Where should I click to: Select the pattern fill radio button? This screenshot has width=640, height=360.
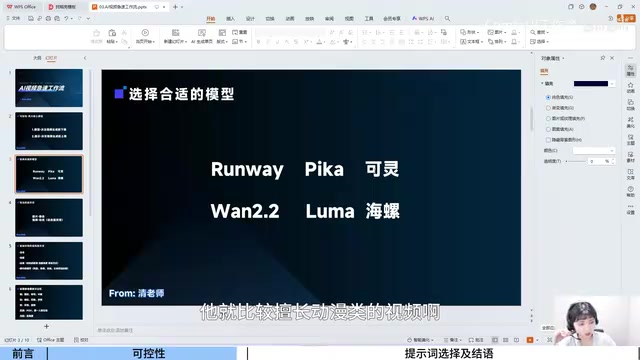tap(548, 129)
